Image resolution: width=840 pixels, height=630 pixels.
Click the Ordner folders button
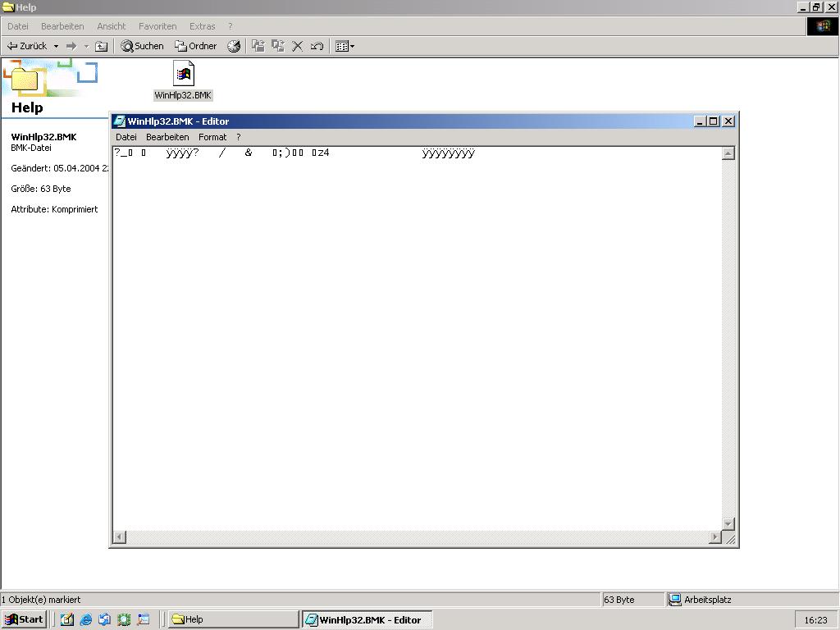pyautogui.click(x=196, y=47)
